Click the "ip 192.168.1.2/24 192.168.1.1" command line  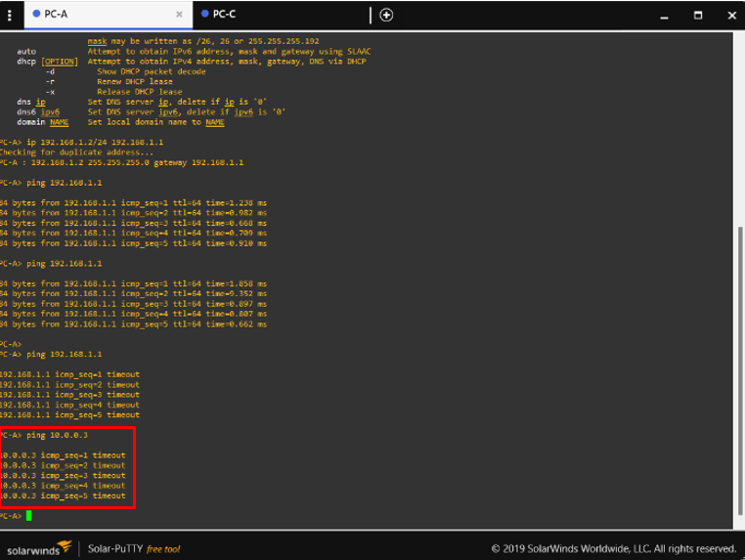[x=95, y=142]
